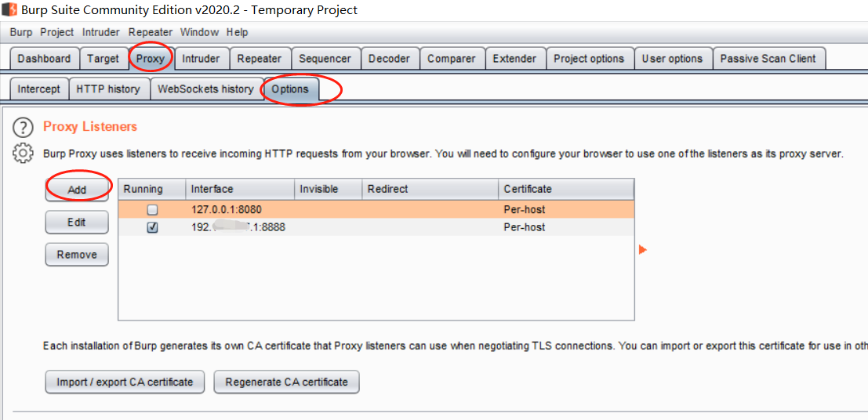The height and width of the screenshot is (420, 868).
Task: Go to the WebSockets history sub-tab
Action: (206, 89)
